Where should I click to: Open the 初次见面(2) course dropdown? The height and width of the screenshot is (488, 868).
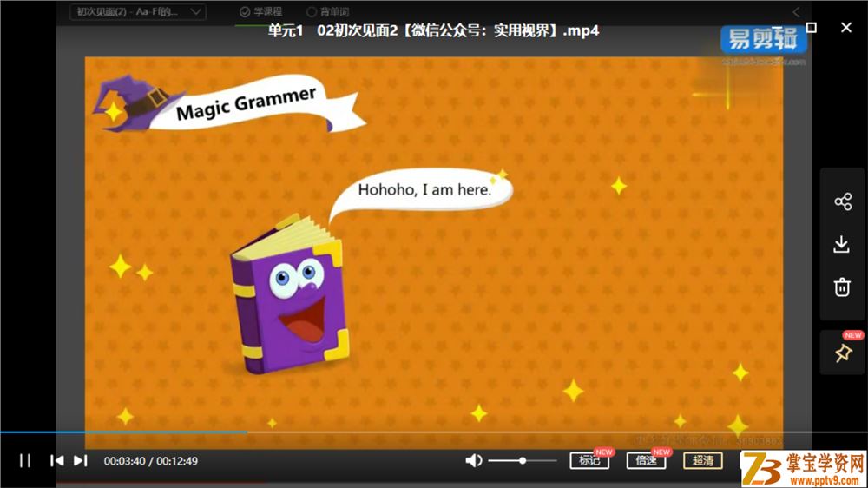pyautogui.click(x=138, y=11)
